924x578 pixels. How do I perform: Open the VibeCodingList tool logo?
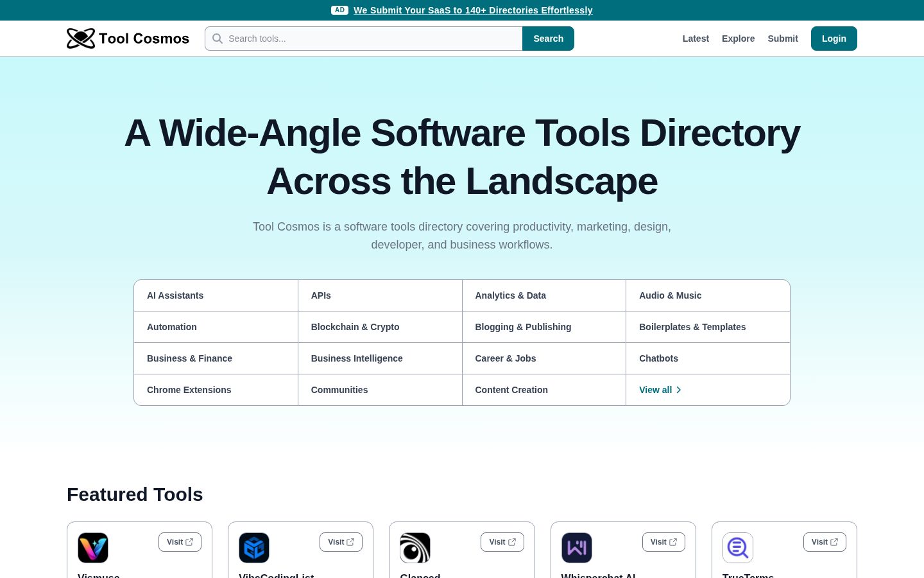[254, 548]
